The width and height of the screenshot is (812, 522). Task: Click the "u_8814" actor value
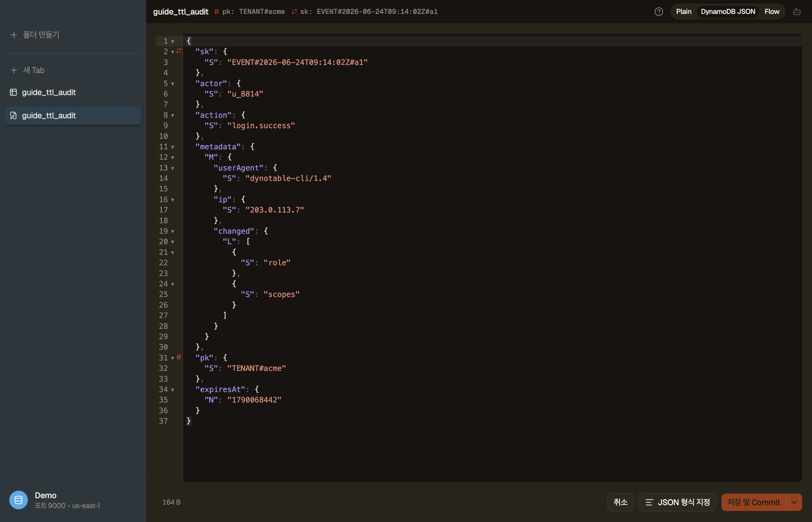[245, 94]
